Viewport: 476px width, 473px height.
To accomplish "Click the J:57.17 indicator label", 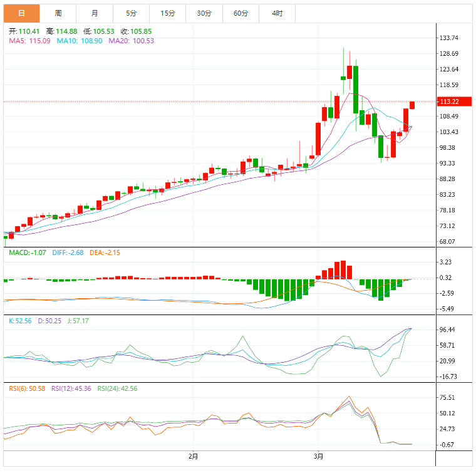I will 78,321.
